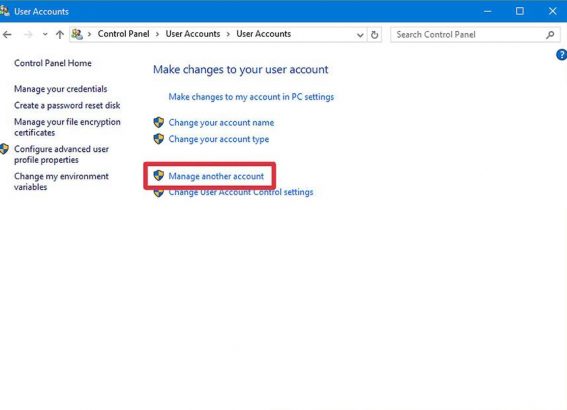Refresh the Control Panel view

[x=375, y=35]
